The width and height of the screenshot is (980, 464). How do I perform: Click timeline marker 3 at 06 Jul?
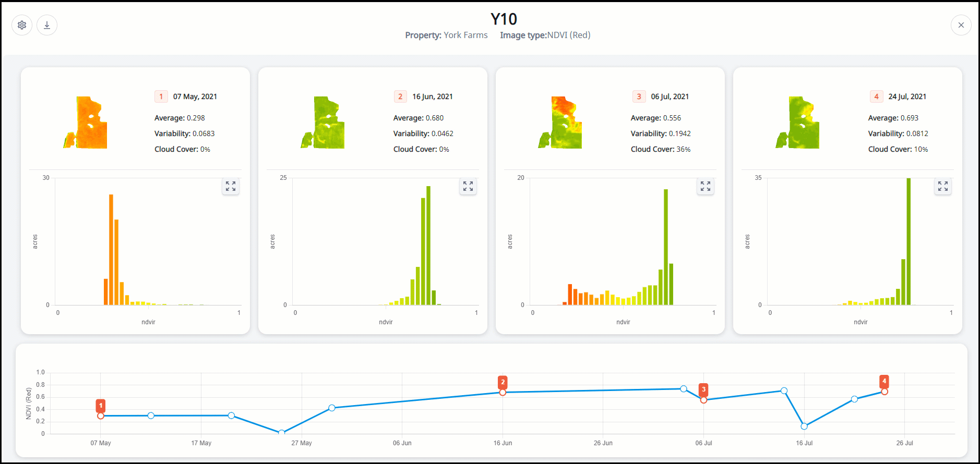click(x=703, y=389)
